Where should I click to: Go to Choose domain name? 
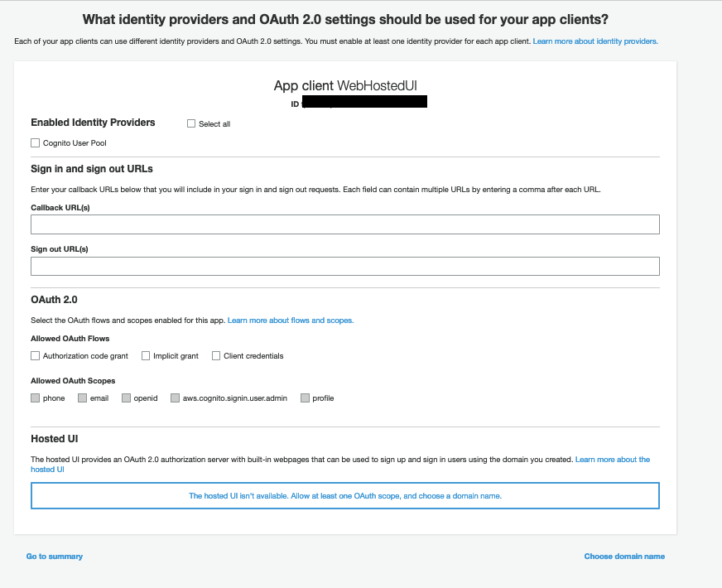click(624, 557)
